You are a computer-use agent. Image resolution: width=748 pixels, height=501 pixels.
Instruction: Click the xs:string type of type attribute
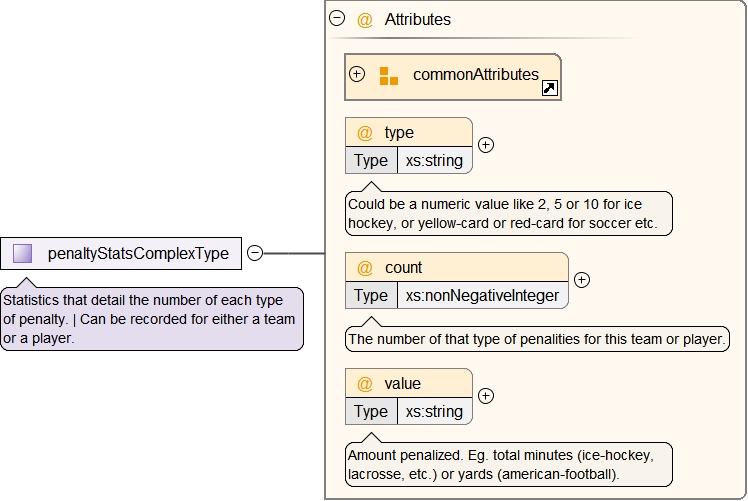coord(434,161)
